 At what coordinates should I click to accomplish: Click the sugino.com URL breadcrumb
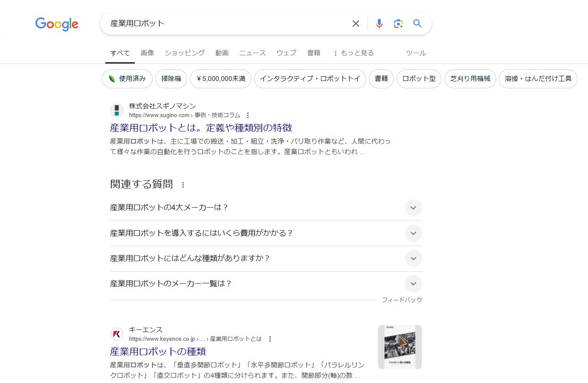point(184,115)
